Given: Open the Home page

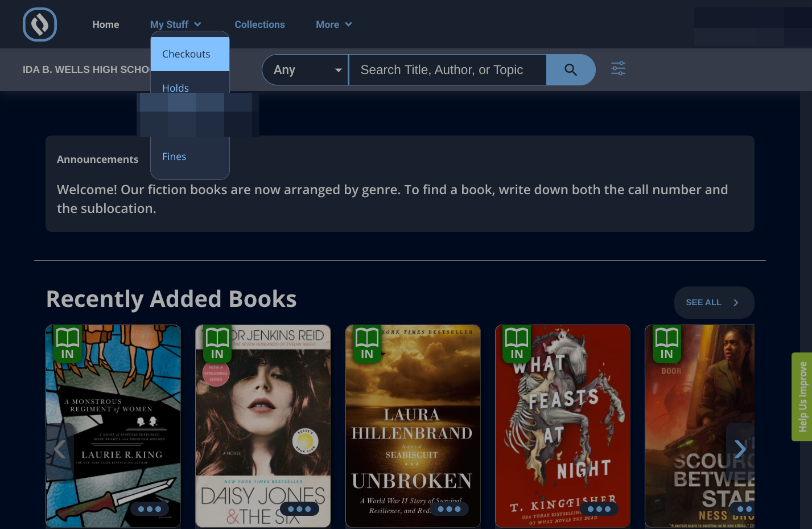Looking at the screenshot, I should [x=106, y=24].
